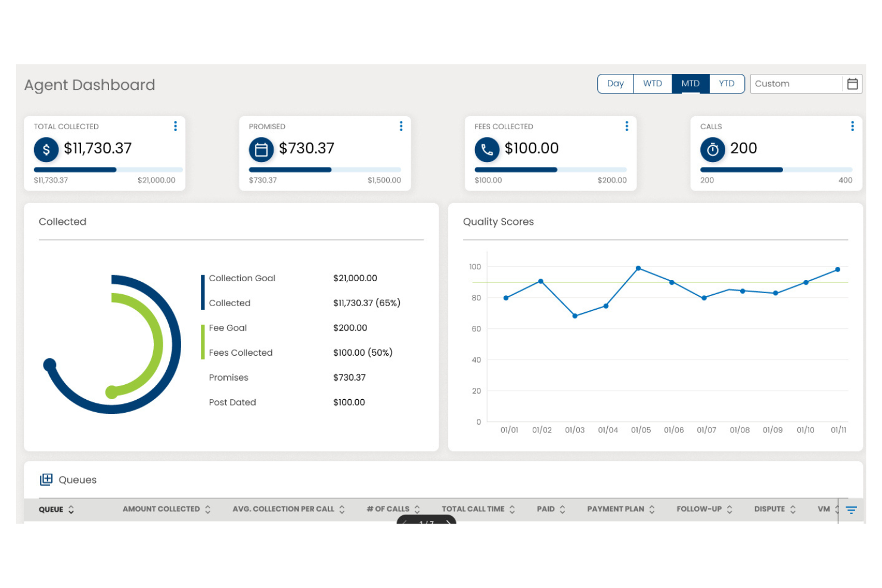Viewport: 882px width, 588px height.
Task: Switch to YTD view
Action: coord(726,83)
